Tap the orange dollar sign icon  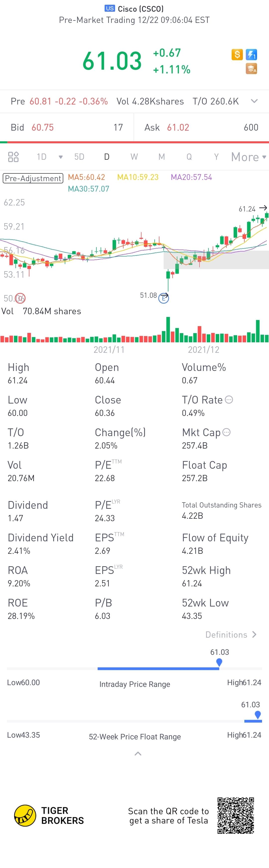coord(237,54)
